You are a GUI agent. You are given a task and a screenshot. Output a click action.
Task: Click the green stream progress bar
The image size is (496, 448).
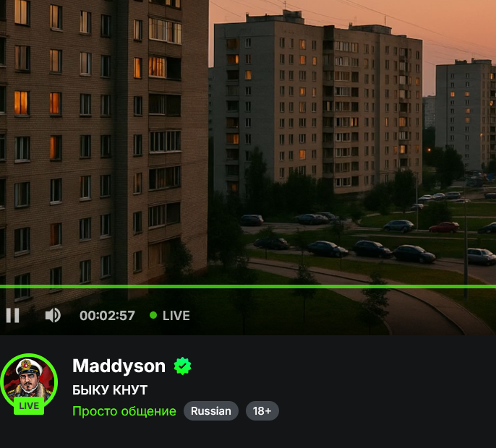pos(248,286)
